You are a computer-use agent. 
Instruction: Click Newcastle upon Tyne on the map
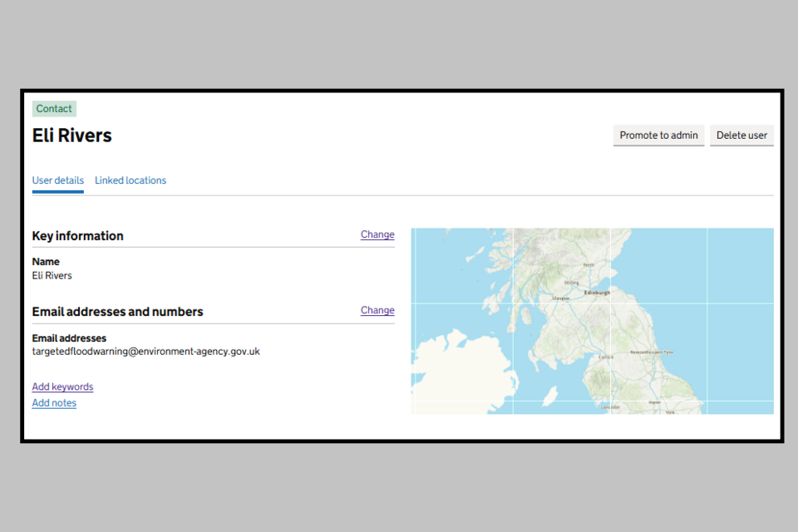[652, 352]
